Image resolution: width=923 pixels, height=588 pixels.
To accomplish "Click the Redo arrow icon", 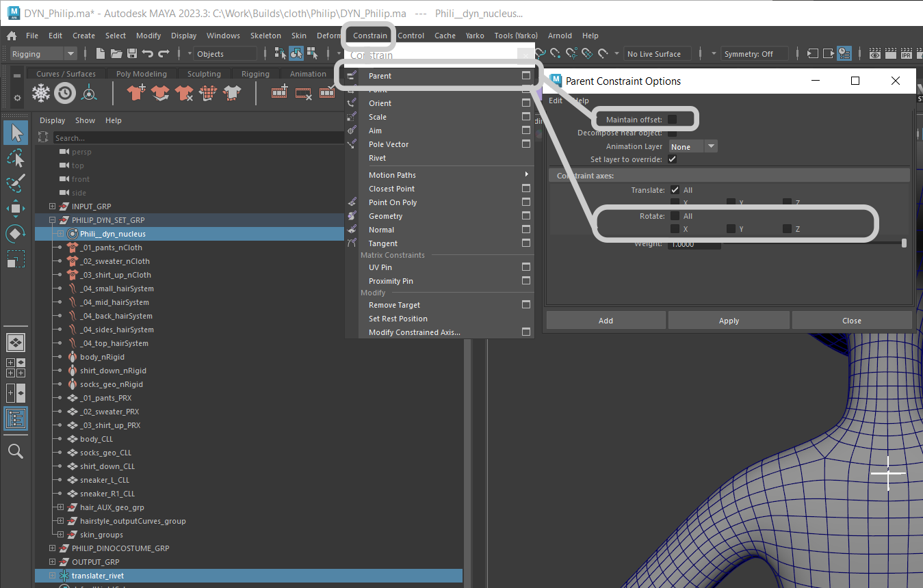I will click(x=164, y=53).
